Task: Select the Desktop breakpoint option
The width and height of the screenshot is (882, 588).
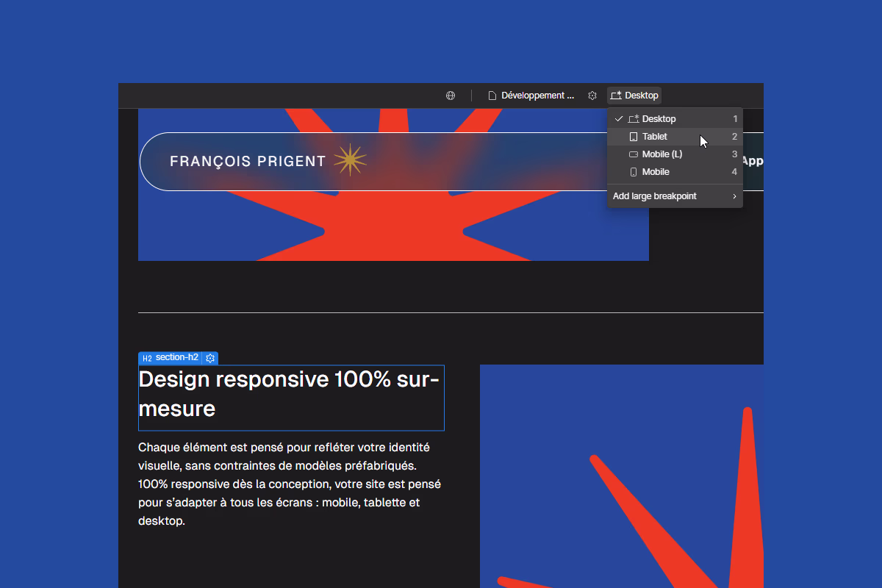Action: click(x=675, y=119)
